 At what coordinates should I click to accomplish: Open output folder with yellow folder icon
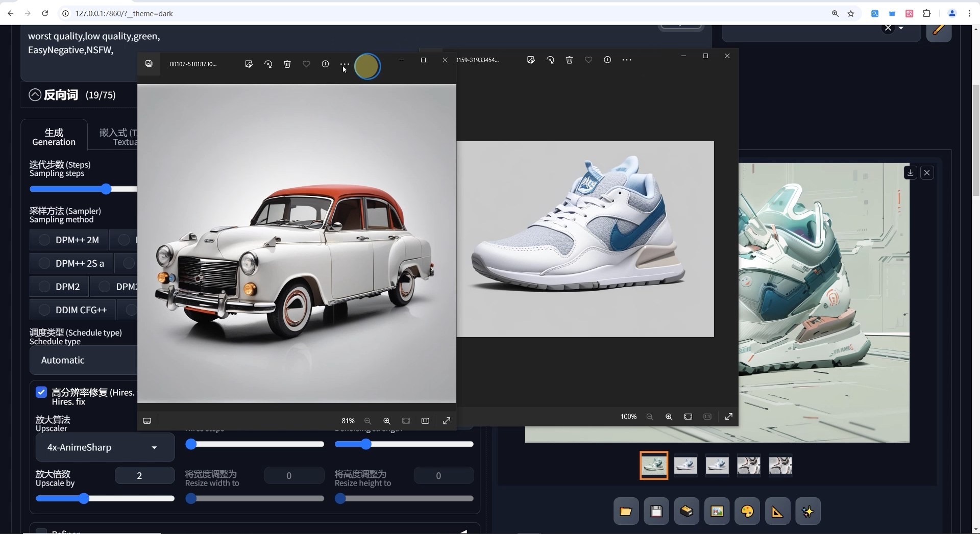click(x=626, y=511)
